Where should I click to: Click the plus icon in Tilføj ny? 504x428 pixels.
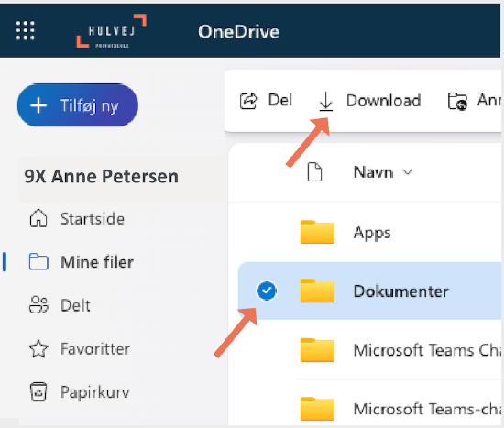coord(38,105)
